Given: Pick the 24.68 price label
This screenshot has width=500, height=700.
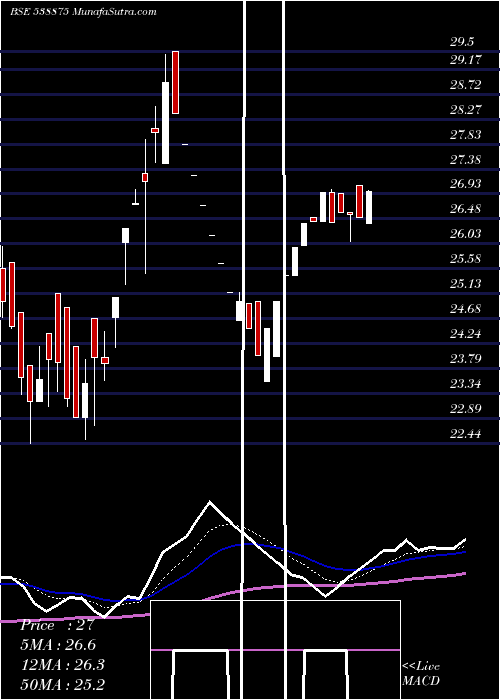Looking at the screenshot, I should click(x=465, y=308).
